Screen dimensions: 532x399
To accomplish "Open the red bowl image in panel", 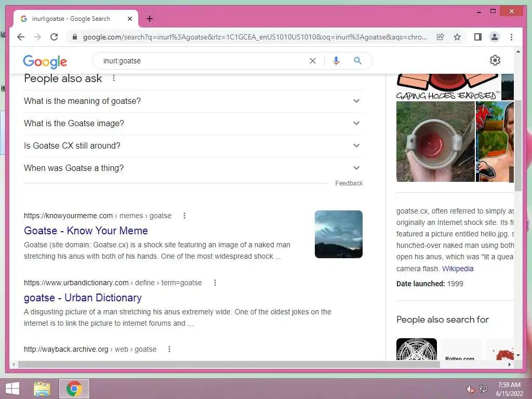I will pos(435,141).
